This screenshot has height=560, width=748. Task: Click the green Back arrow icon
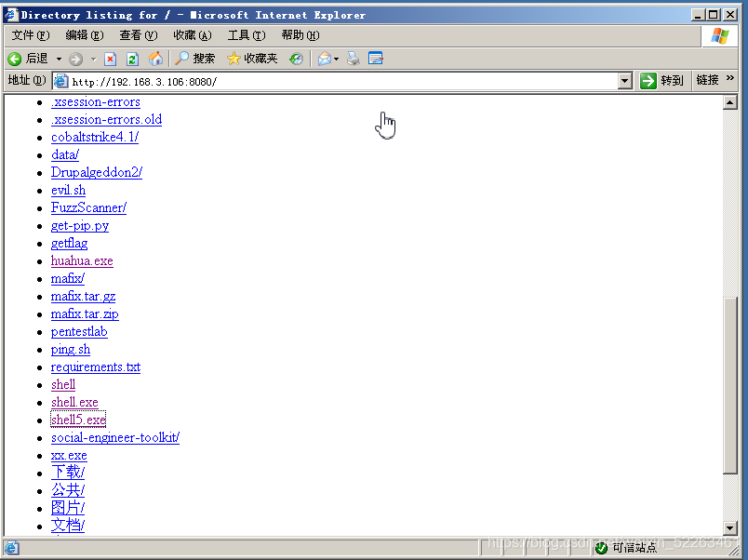click(x=14, y=59)
